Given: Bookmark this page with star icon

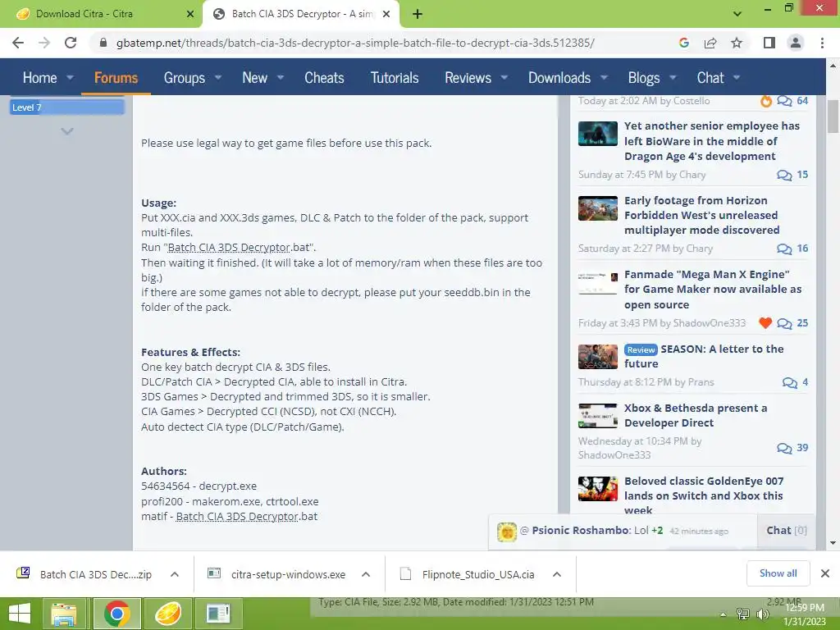Looking at the screenshot, I should [737, 43].
